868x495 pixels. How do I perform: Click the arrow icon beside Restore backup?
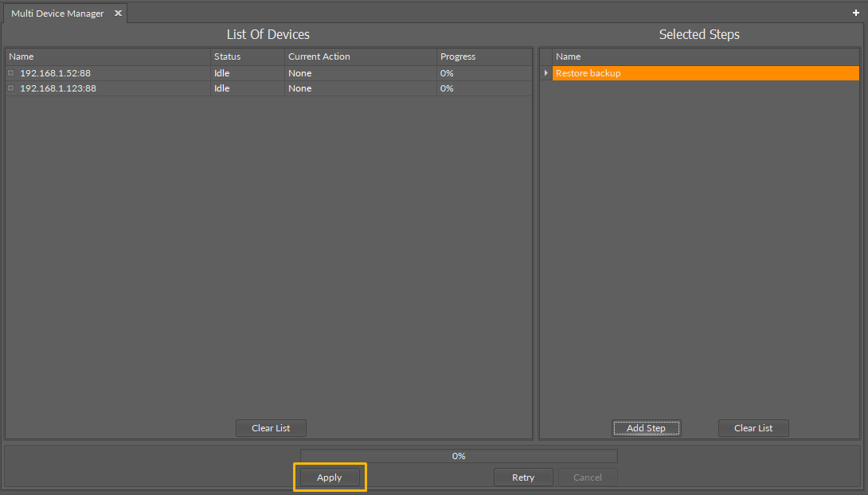point(545,72)
